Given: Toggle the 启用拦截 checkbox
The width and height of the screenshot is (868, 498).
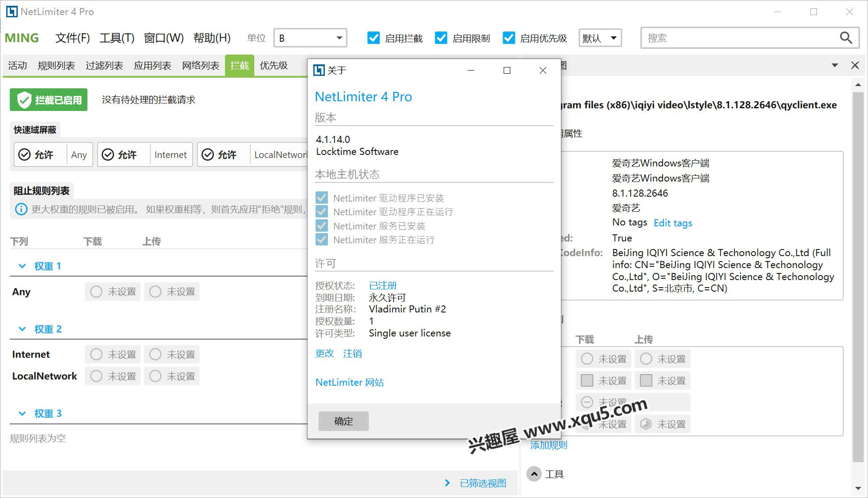Looking at the screenshot, I should (x=374, y=38).
